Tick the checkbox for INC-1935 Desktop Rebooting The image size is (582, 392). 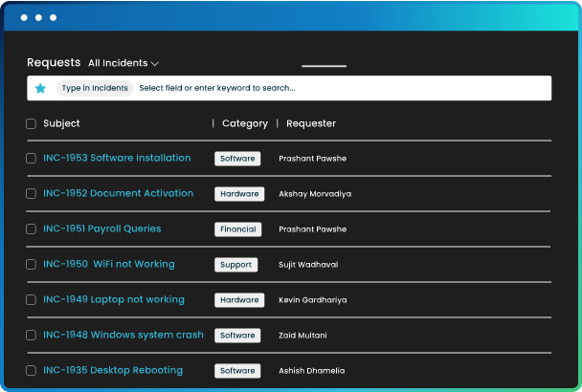(x=32, y=371)
